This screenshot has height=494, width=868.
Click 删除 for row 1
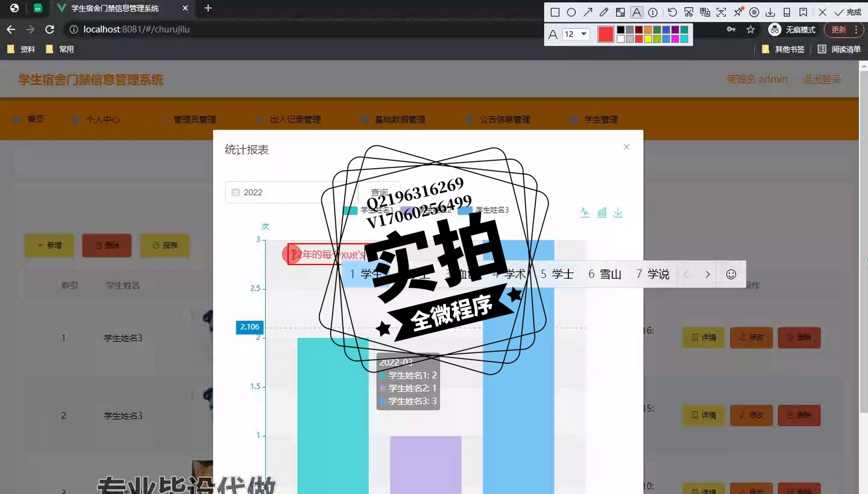point(799,337)
